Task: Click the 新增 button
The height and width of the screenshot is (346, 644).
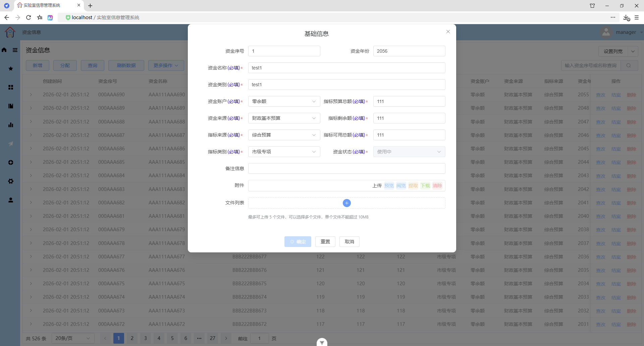Action: [x=38, y=65]
